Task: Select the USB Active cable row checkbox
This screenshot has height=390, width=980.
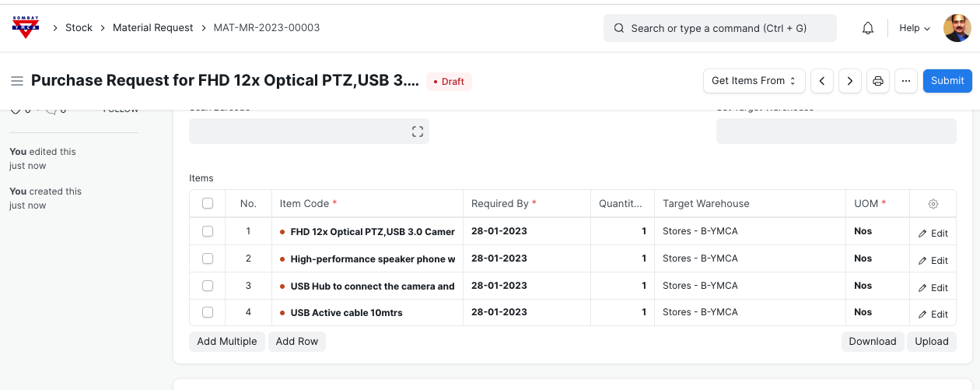Action: coord(208,312)
